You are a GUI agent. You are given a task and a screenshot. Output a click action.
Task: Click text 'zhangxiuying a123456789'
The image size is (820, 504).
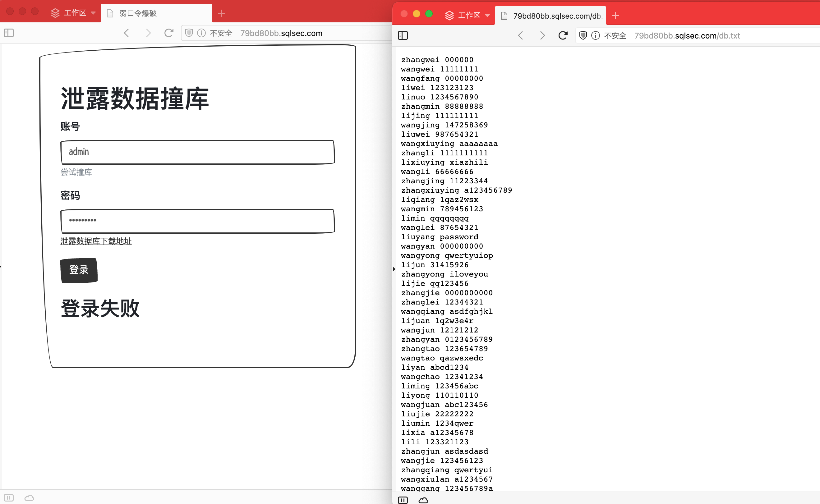click(457, 190)
